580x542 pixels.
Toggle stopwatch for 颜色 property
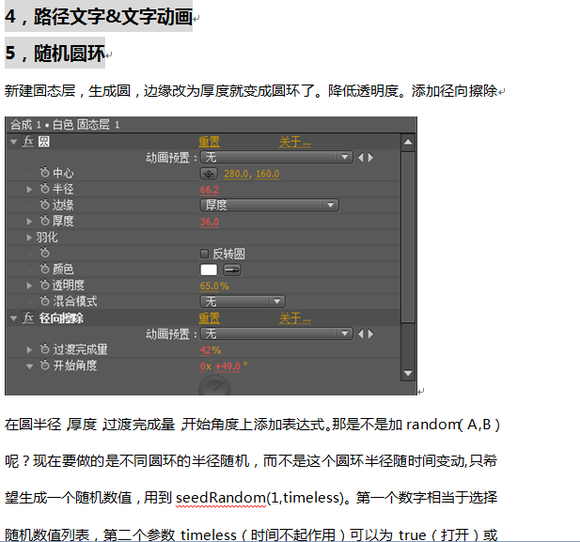(44, 269)
